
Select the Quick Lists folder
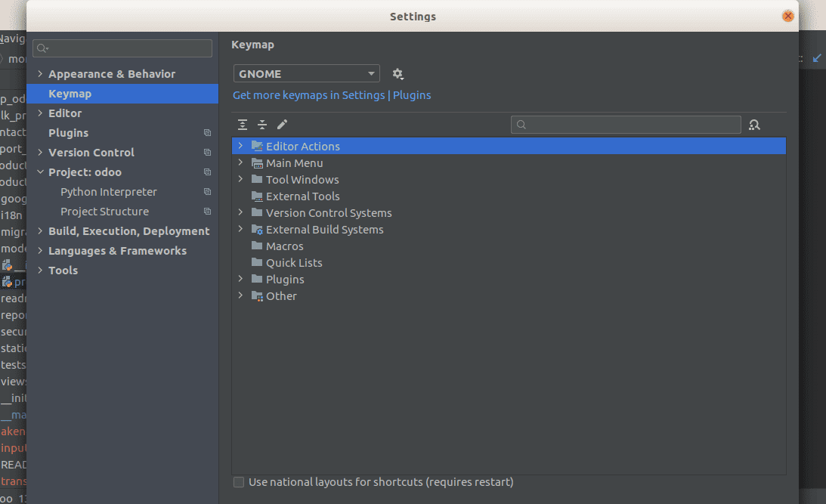tap(294, 263)
